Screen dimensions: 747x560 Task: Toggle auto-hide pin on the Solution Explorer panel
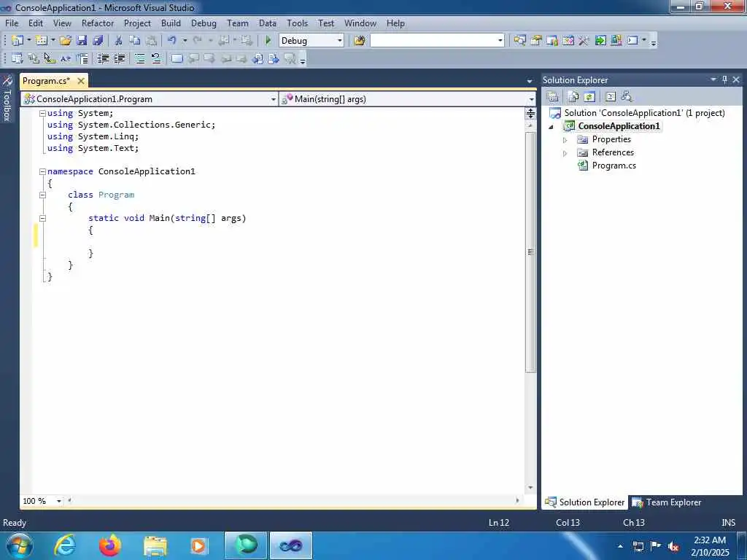coord(724,79)
